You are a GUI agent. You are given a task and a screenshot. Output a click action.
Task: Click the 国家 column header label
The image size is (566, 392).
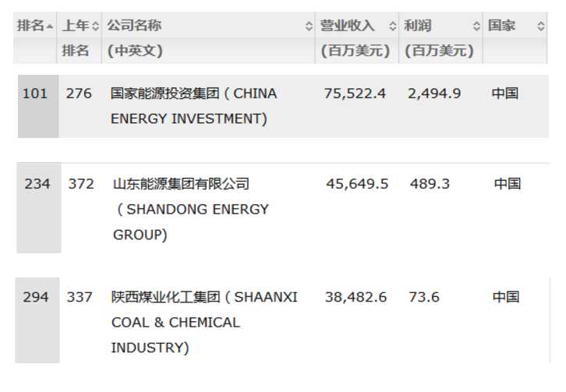click(x=502, y=26)
